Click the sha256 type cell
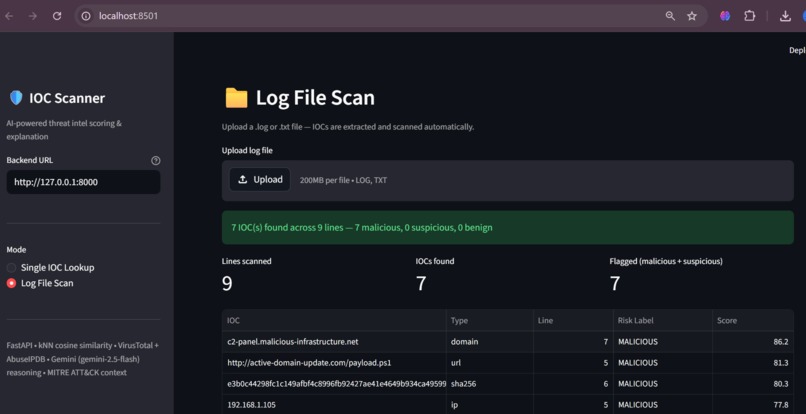The width and height of the screenshot is (806, 414). click(489, 384)
